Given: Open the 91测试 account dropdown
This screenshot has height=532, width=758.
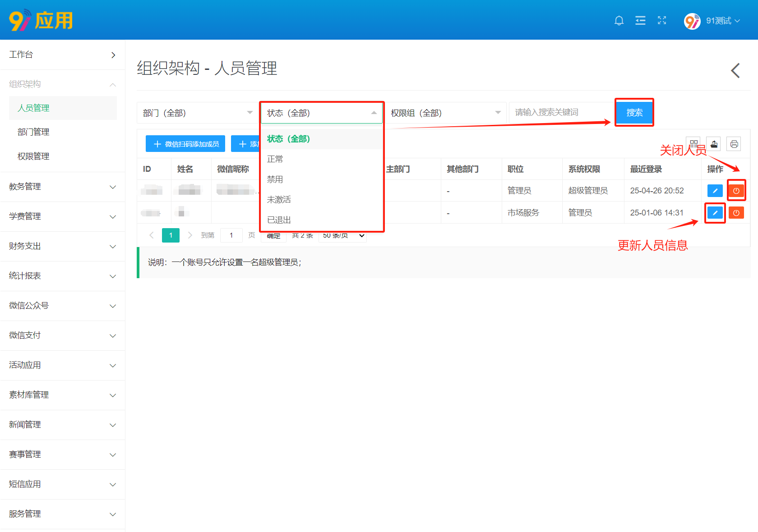Looking at the screenshot, I should tap(712, 21).
